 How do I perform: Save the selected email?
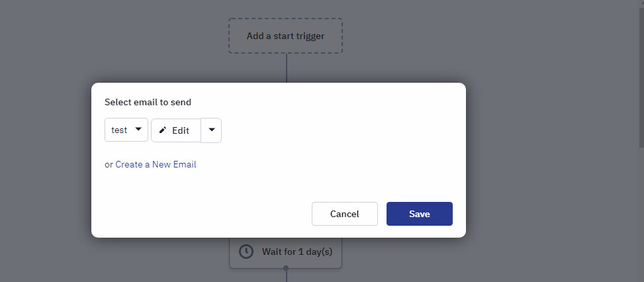click(420, 214)
